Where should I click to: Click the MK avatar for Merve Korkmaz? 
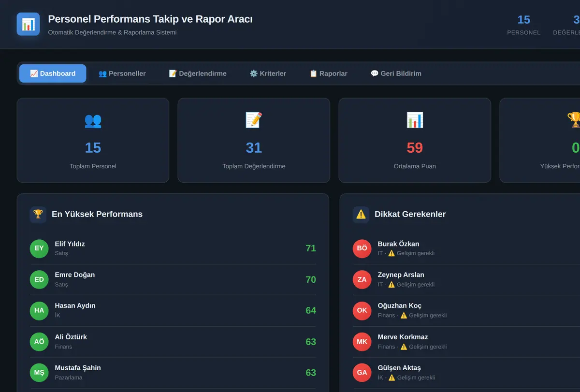pos(362,342)
